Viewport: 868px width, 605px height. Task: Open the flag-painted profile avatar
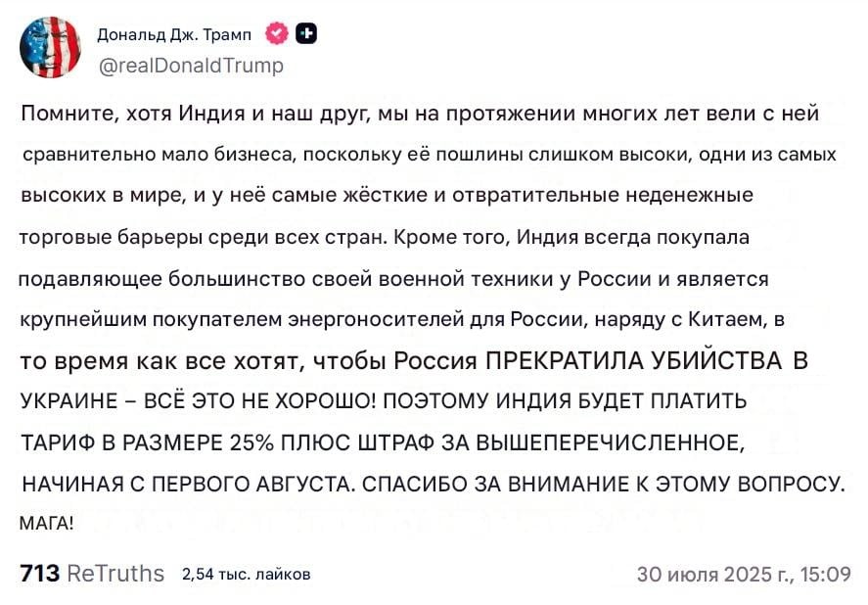click(x=50, y=47)
